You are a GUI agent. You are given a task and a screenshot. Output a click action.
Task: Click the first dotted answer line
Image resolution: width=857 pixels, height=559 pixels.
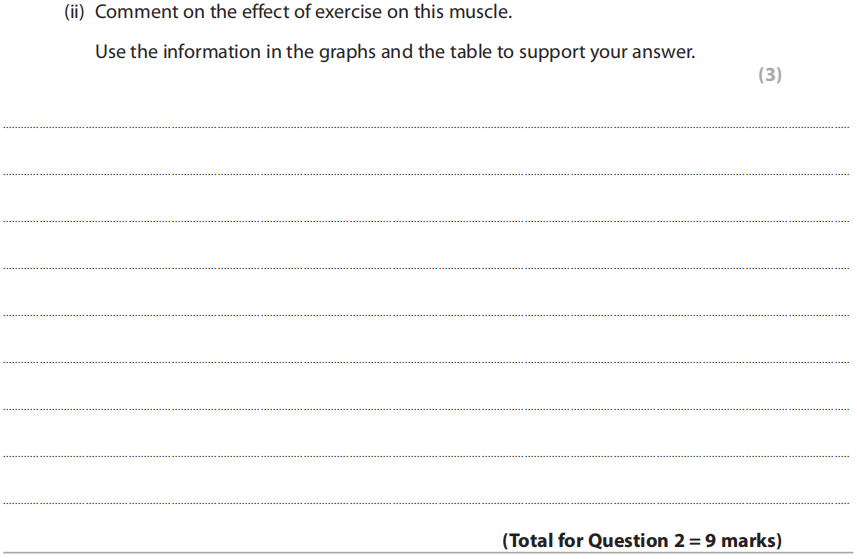coord(426,128)
